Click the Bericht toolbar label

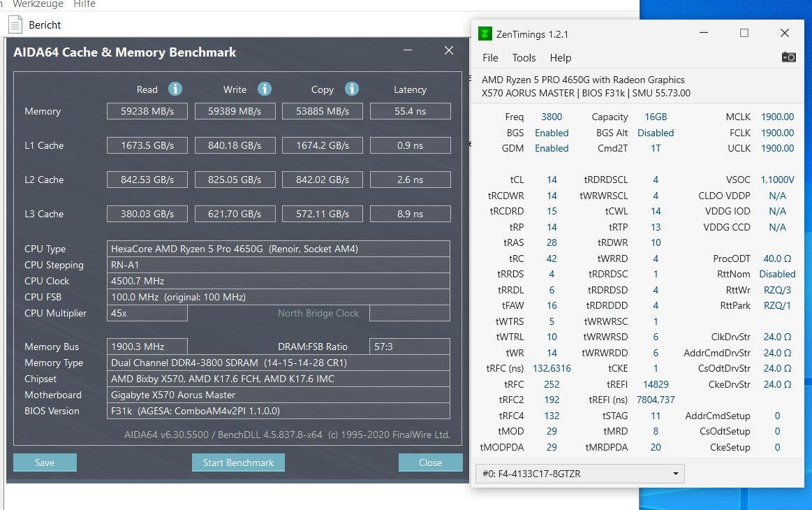pos(45,25)
